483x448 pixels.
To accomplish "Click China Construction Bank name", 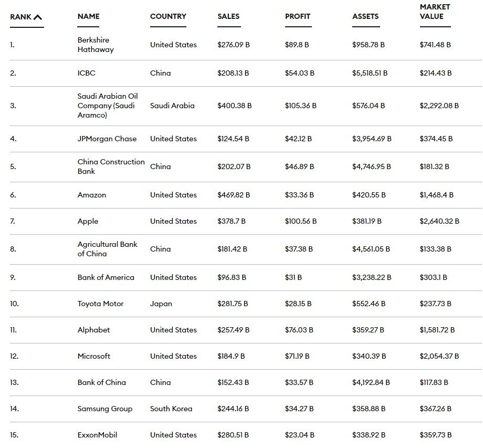I will click(111, 166).
